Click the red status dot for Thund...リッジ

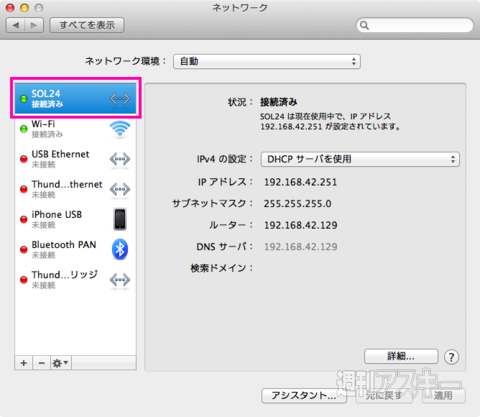click(24, 280)
